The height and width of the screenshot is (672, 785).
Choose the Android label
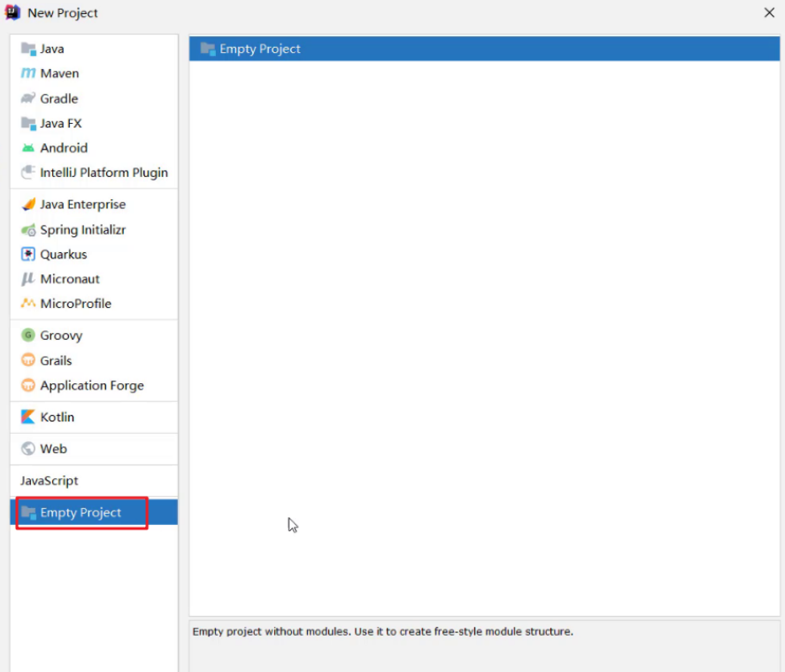tap(64, 148)
